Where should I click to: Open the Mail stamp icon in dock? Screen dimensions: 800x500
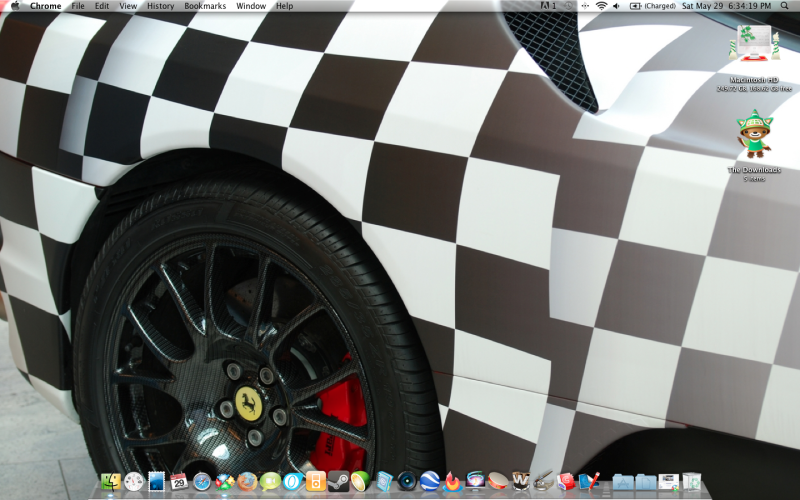pos(157,482)
